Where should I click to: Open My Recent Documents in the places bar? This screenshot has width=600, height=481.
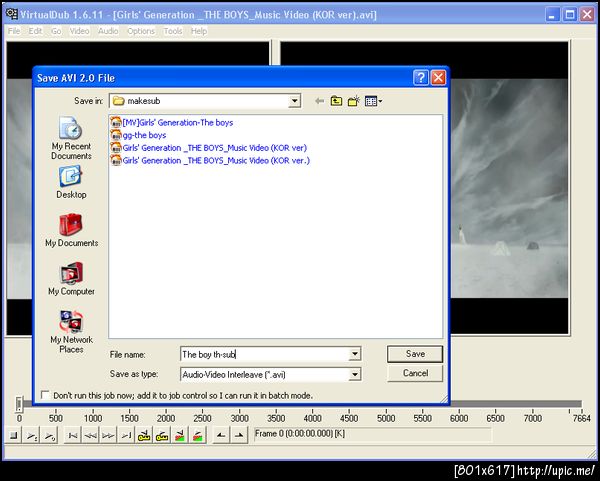[71, 138]
